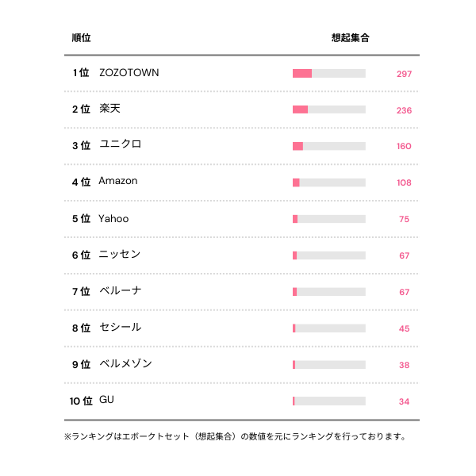Click the Yahoo brand name
476x476 pixels.
[x=113, y=218]
